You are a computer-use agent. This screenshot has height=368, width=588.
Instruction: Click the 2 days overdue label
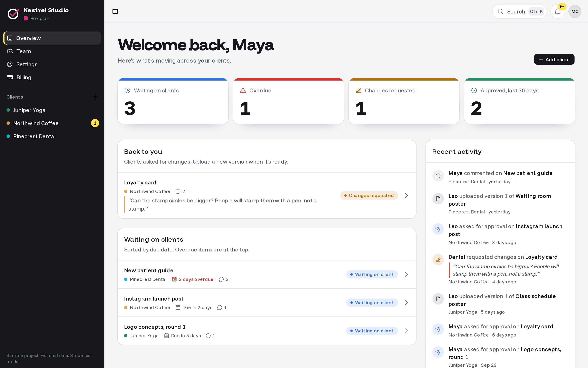pos(196,279)
